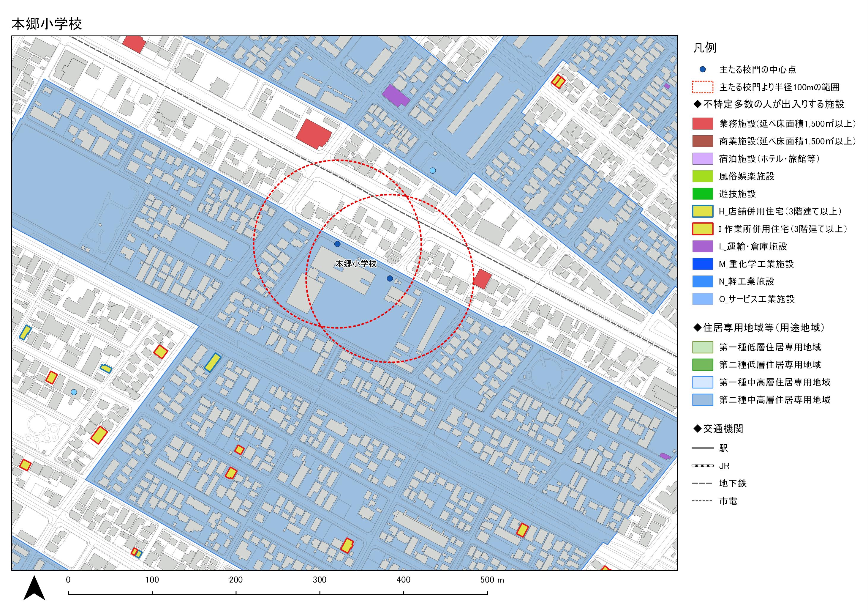Click the 第一種低層住居専用地域 label text
Image resolution: width=868 pixels, height=614 pixels.
(770, 347)
